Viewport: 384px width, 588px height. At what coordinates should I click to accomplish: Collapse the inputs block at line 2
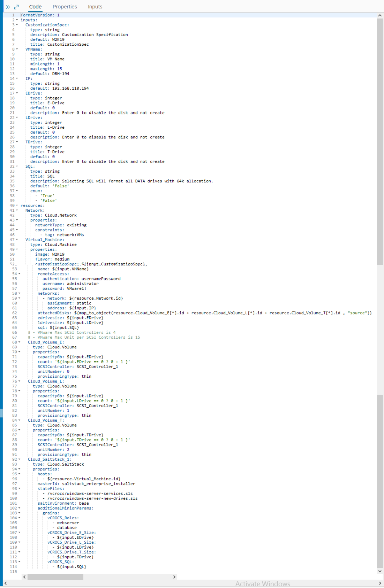pyautogui.click(x=17, y=20)
